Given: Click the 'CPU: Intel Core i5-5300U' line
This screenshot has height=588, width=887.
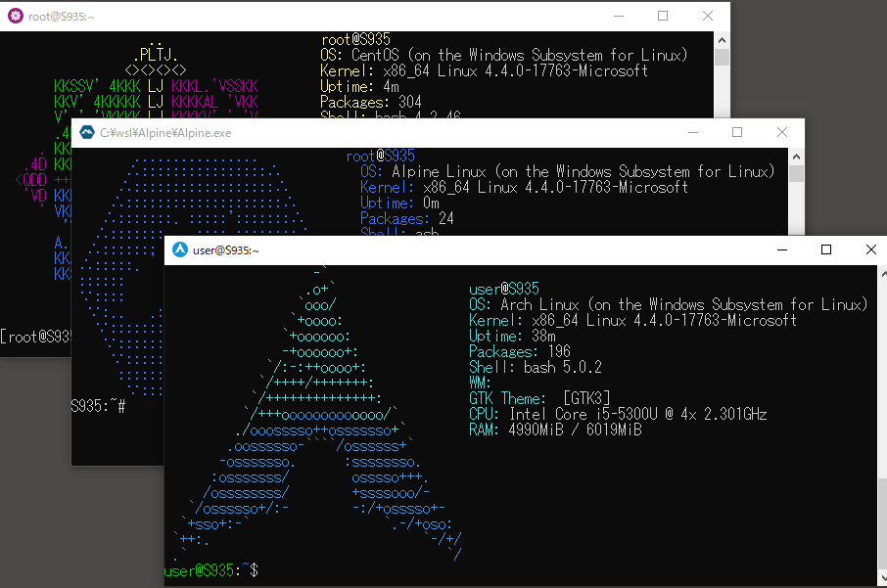Looking at the screenshot, I should 618,415.
